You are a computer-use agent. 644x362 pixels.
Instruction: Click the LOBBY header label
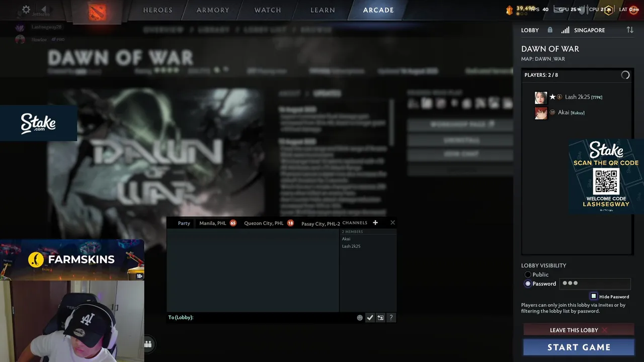coord(530,30)
